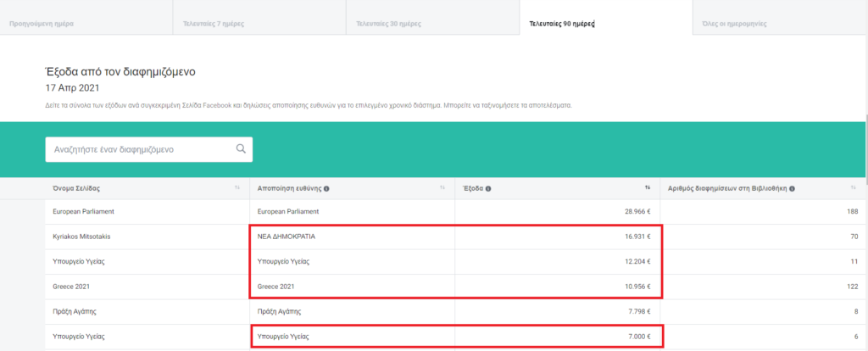The width and height of the screenshot is (868, 351).
Task: Click the 7.798 € spend value
Action: tap(639, 312)
